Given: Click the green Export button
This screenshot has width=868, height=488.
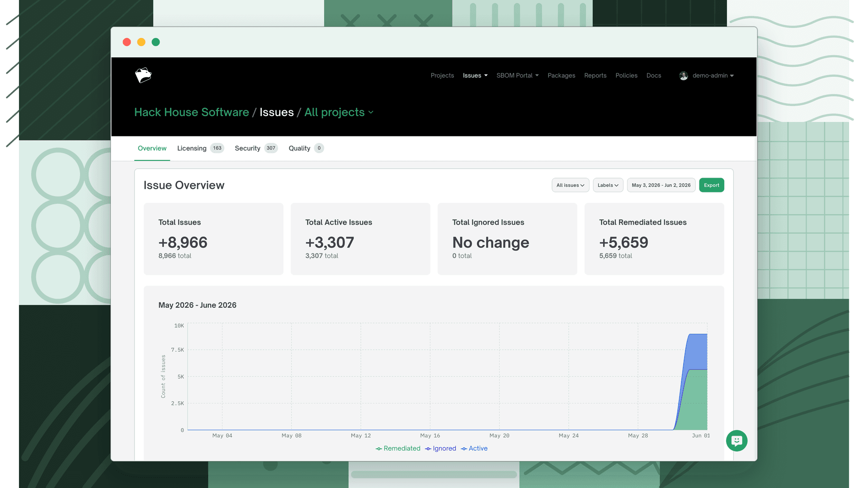Looking at the screenshot, I should click(x=711, y=185).
